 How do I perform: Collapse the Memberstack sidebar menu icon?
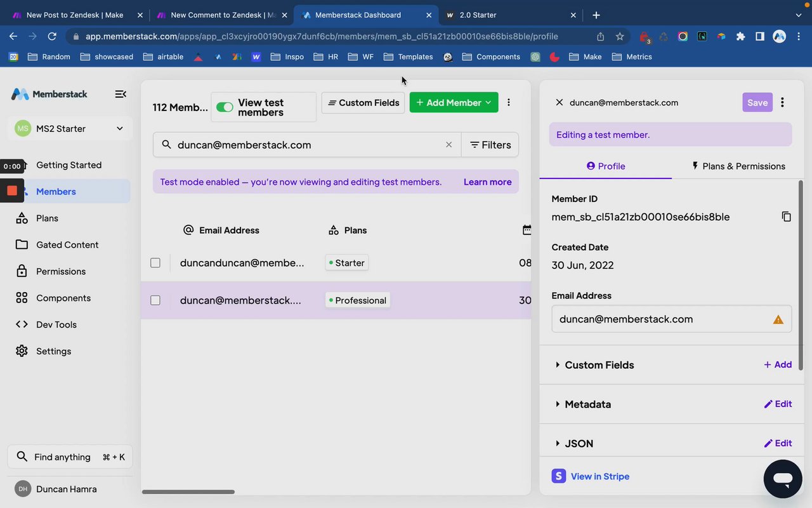coord(120,94)
